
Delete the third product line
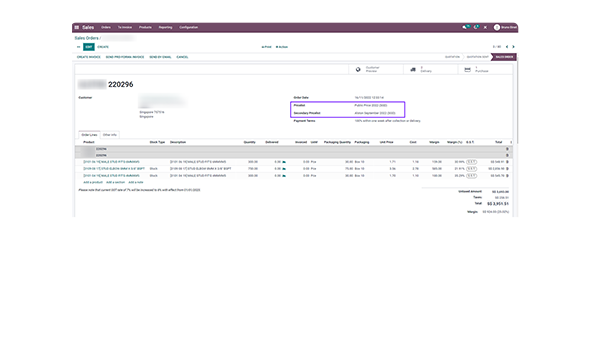pyautogui.click(x=507, y=176)
